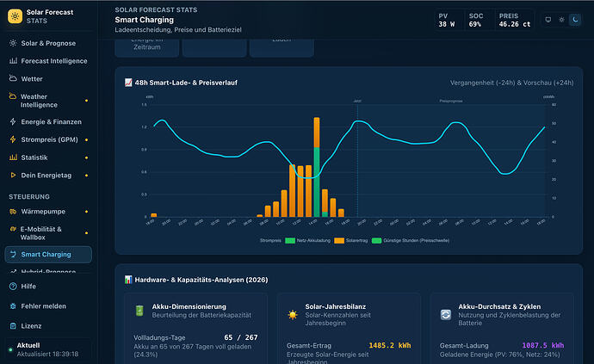Open Forecast Intelligence bar-chart icon
The width and height of the screenshot is (594, 364).
coord(13,60)
